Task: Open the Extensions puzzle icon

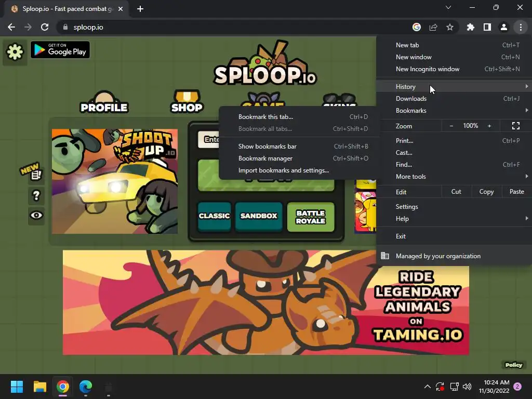Action: point(471,27)
